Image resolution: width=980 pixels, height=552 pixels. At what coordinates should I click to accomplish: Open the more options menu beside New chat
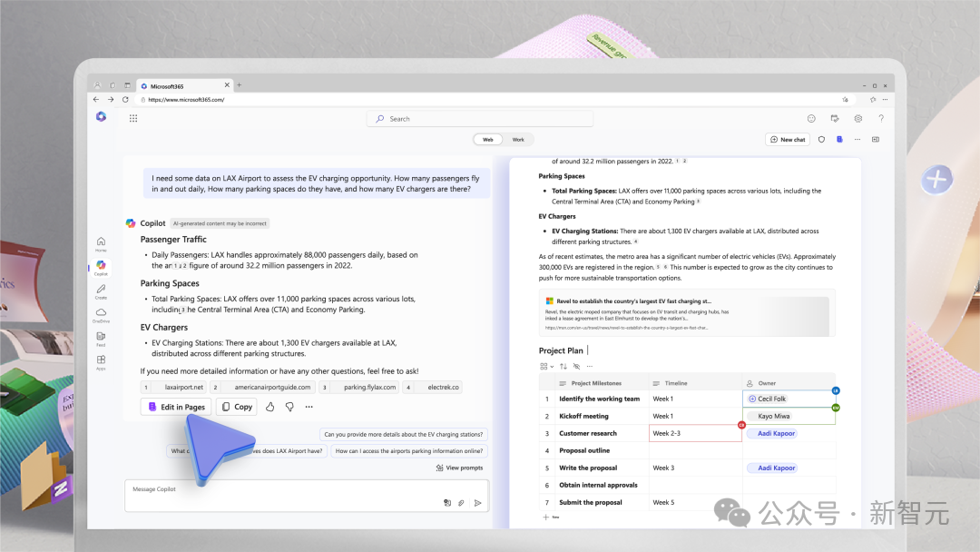pyautogui.click(x=857, y=140)
